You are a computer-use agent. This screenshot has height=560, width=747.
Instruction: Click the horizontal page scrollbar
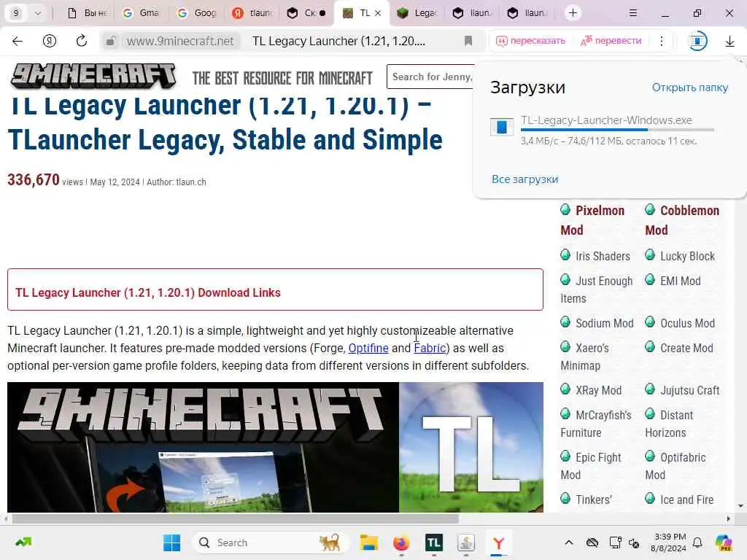click(236, 518)
